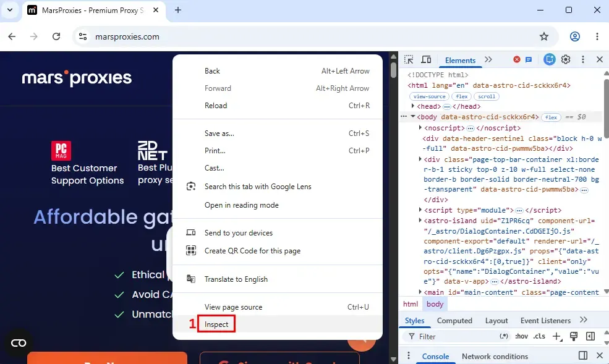Open the DevTools customize three-dot menu

pyautogui.click(x=582, y=59)
